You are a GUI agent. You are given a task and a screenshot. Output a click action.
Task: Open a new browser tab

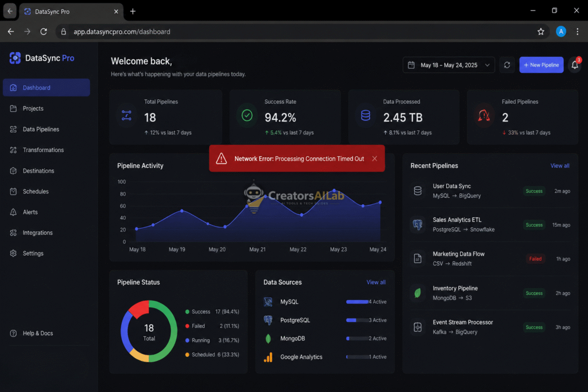tap(133, 11)
